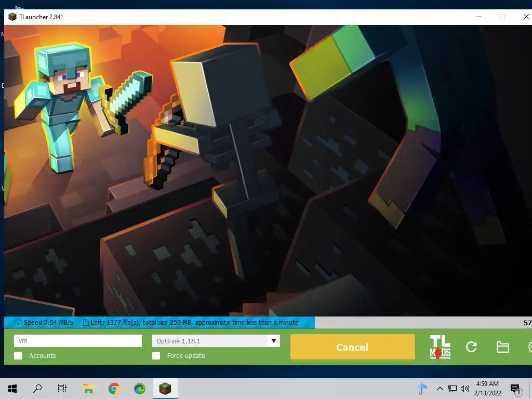Viewport: 532px width, 399px height.
Task: Cancel the download
Action: (x=353, y=347)
